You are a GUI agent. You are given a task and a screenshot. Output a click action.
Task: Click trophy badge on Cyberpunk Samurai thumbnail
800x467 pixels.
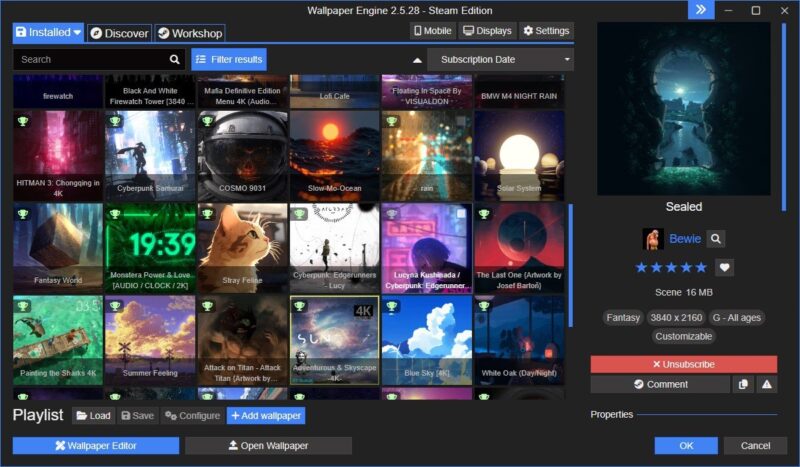(x=115, y=121)
